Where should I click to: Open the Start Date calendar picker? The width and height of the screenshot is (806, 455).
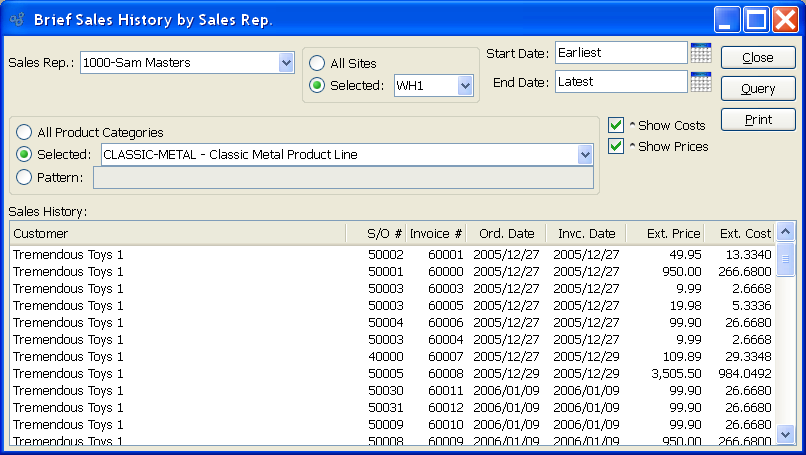(700, 52)
